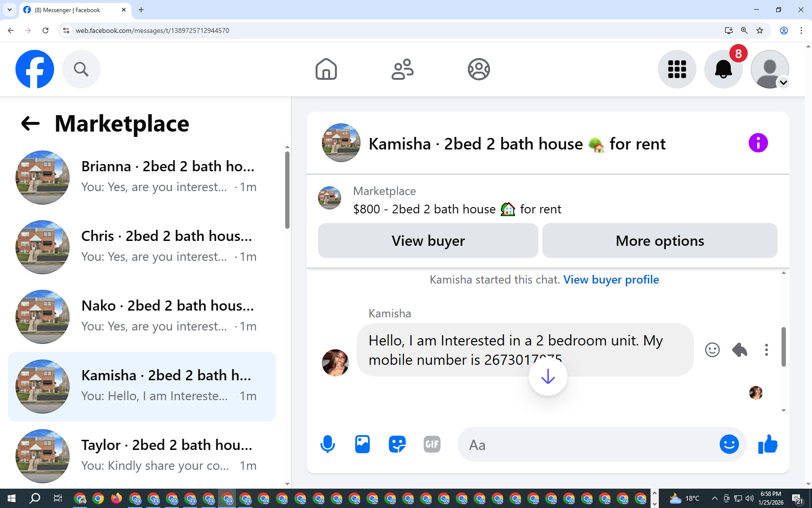Viewport: 812px width, 508px height.
Task: Close the Messenger | Facebook tab
Action: coord(124,10)
